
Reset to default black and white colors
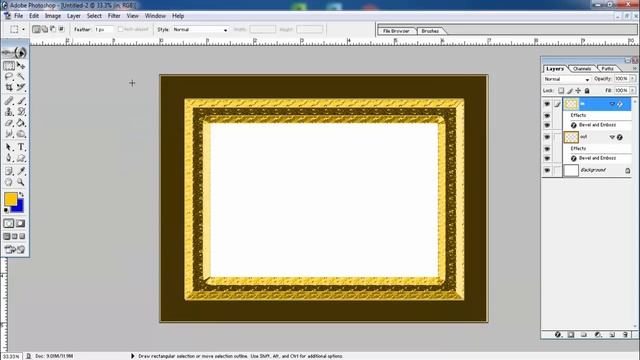pos(6,210)
